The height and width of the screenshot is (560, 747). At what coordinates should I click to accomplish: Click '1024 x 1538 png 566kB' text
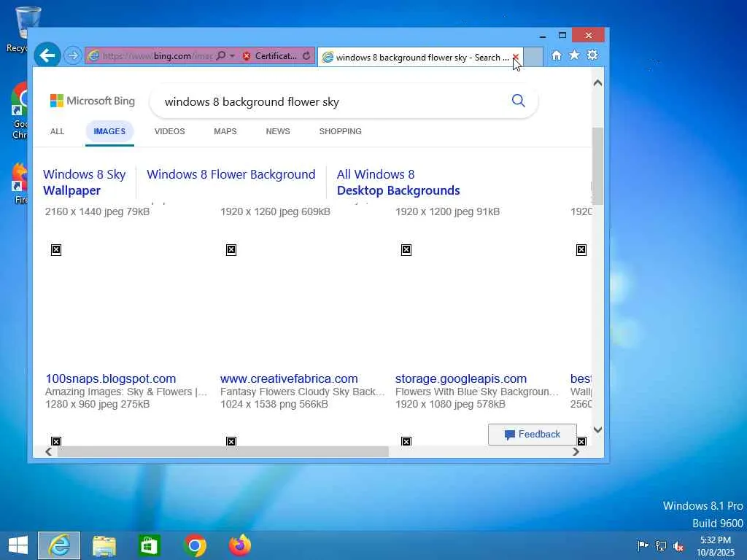274,404
